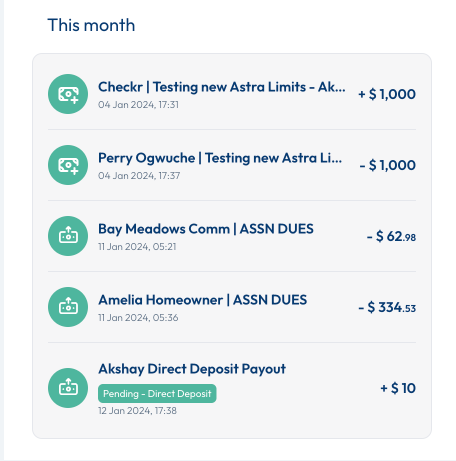Click the Bay Meadows Comm transfer icon
The height and width of the screenshot is (461, 456).
click(x=68, y=236)
